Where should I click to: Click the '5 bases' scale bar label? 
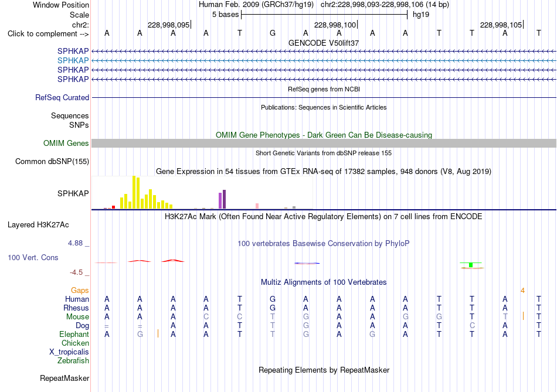[x=226, y=15]
